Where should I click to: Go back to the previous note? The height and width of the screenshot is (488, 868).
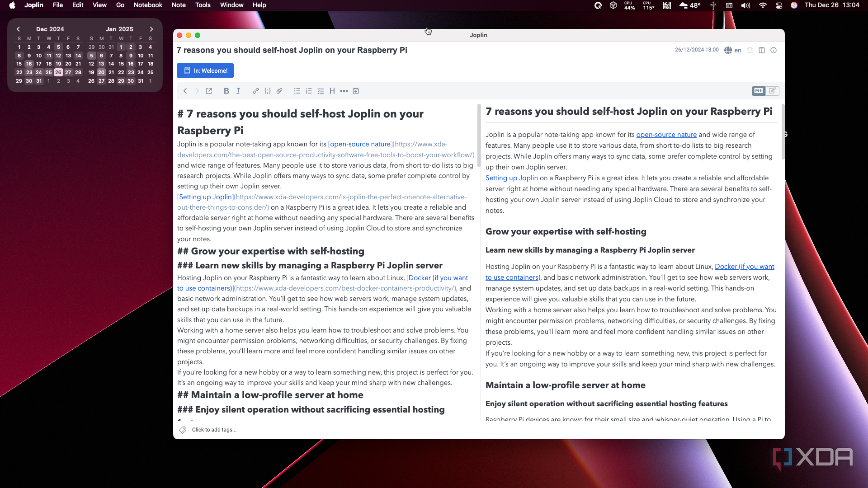point(185,91)
